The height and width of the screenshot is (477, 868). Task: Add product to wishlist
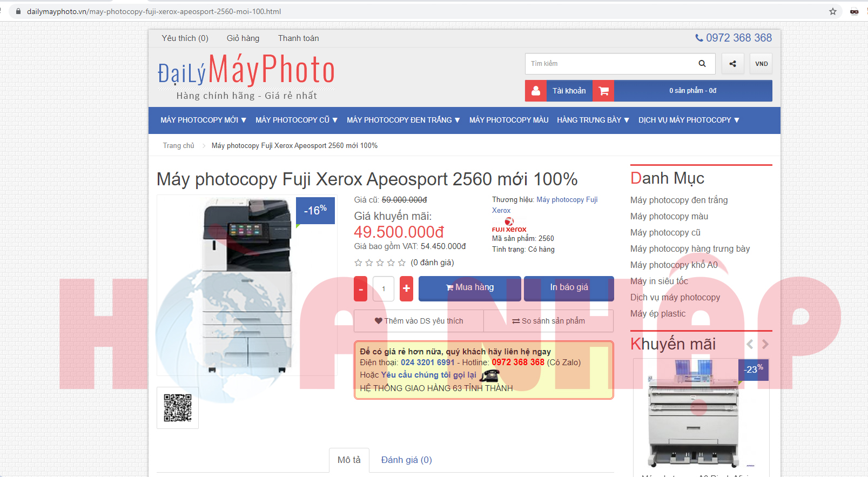[419, 321]
